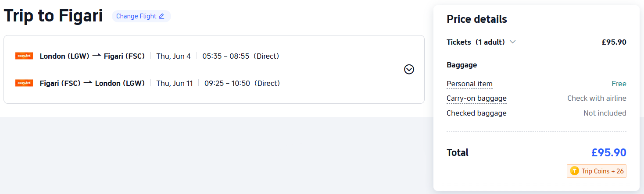
Task: Click the blue total price £95.90
Action: click(608, 152)
